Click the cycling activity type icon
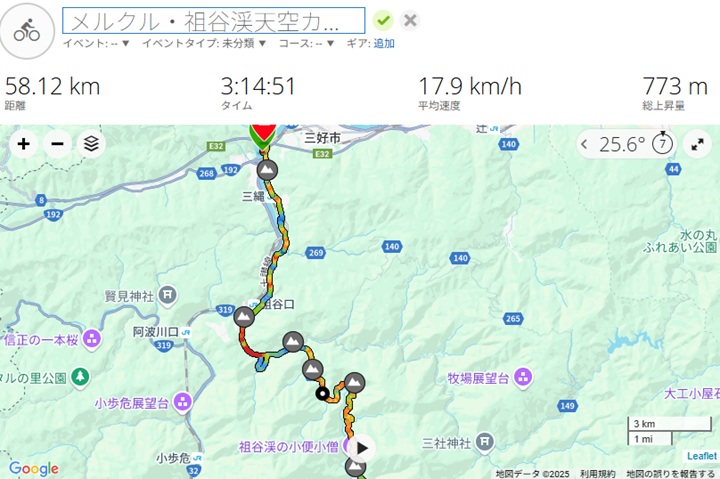The image size is (720, 479). [x=27, y=31]
